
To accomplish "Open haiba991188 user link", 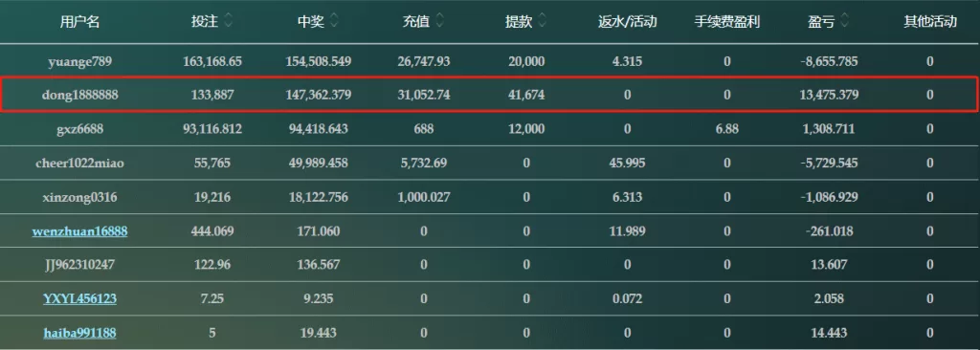I will coord(80,333).
